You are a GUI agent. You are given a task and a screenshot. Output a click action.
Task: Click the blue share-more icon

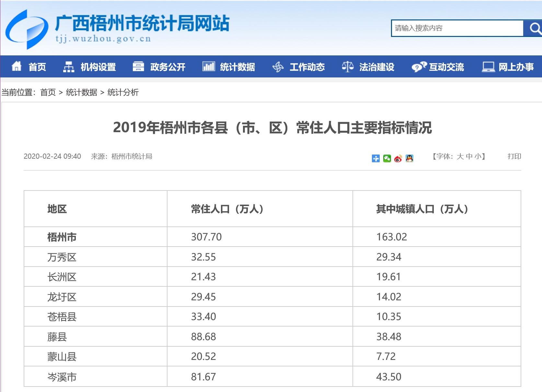click(375, 158)
